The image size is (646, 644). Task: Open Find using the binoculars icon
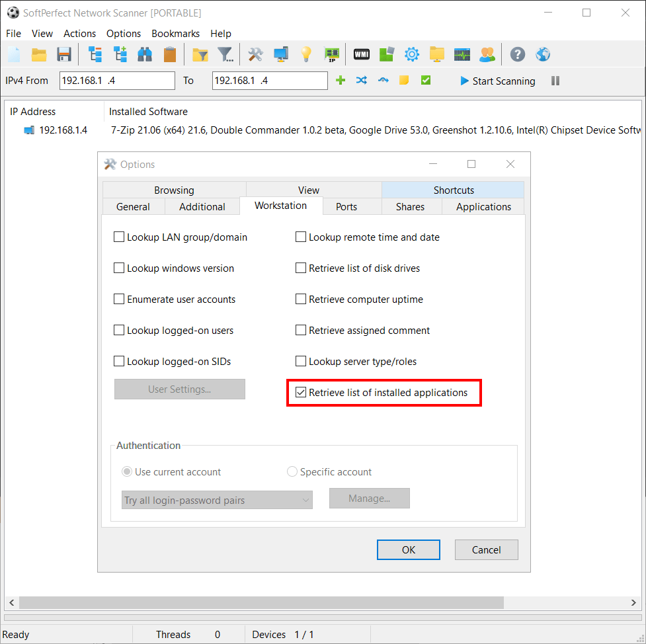pos(145,54)
